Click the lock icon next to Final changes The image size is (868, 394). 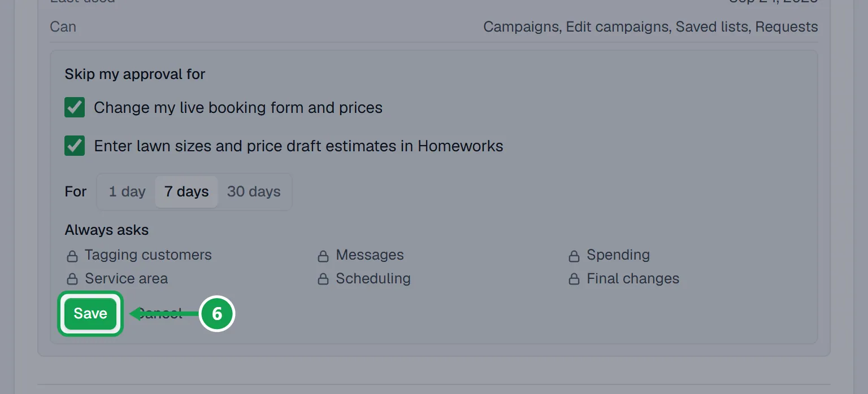[574, 279]
